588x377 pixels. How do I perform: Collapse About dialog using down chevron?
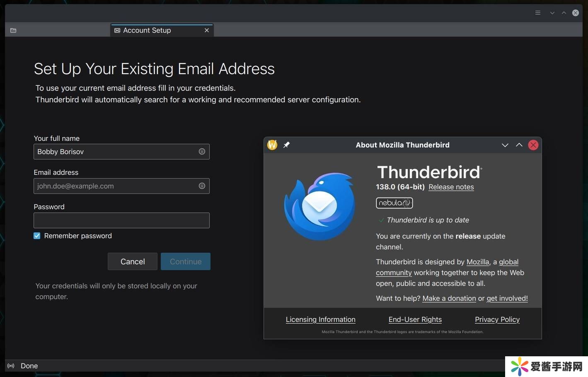(x=505, y=145)
